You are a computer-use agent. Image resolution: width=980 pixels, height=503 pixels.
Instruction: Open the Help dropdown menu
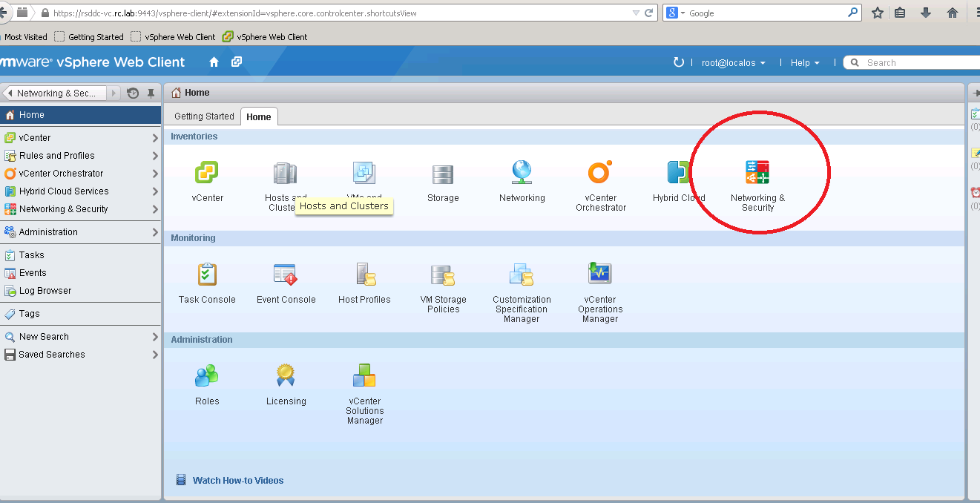click(x=804, y=63)
